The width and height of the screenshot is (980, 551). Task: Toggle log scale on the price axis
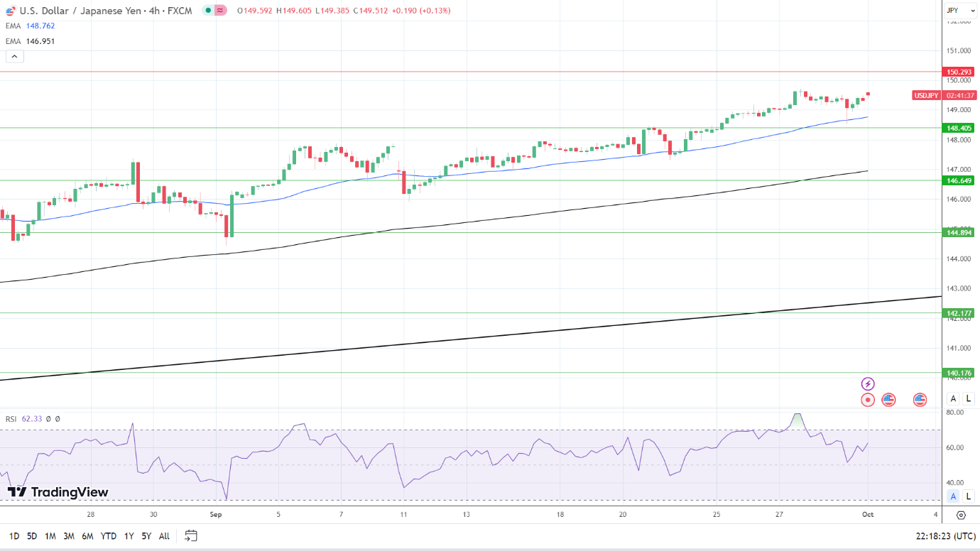click(969, 398)
